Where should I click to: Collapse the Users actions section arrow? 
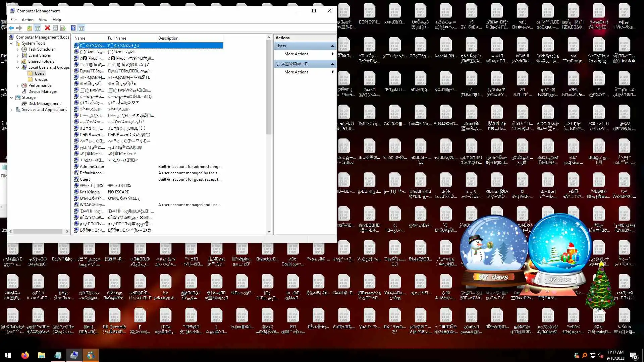click(x=332, y=46)
